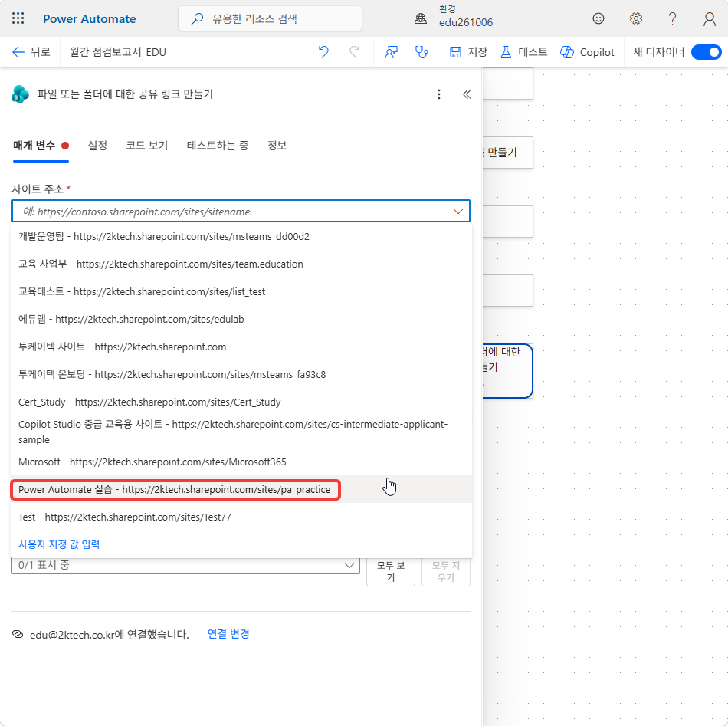Redo the last change
The height and width of the screenshot is (726, 728).
click(x=354, y=52)
